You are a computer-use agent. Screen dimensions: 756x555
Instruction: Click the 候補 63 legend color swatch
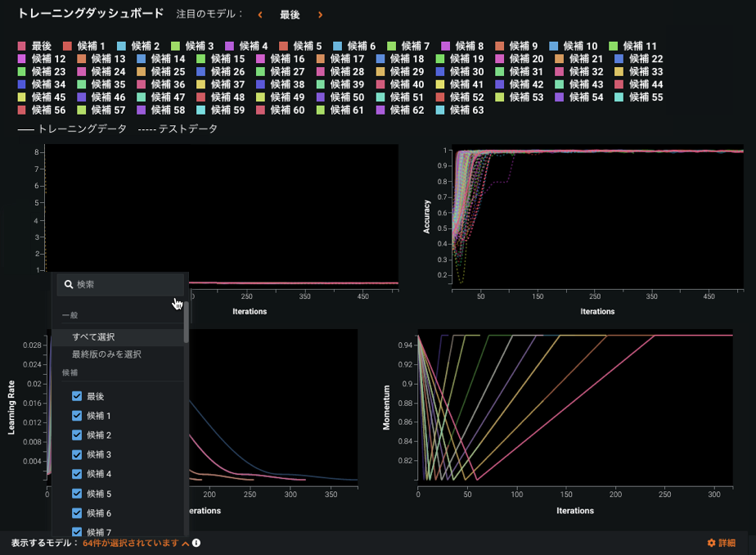tap(440, 111)
